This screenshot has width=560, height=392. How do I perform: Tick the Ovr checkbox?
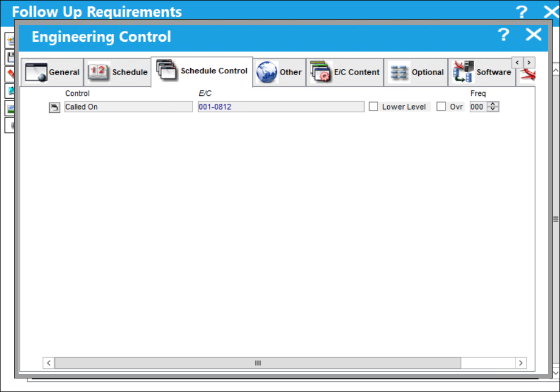point(441,107)
